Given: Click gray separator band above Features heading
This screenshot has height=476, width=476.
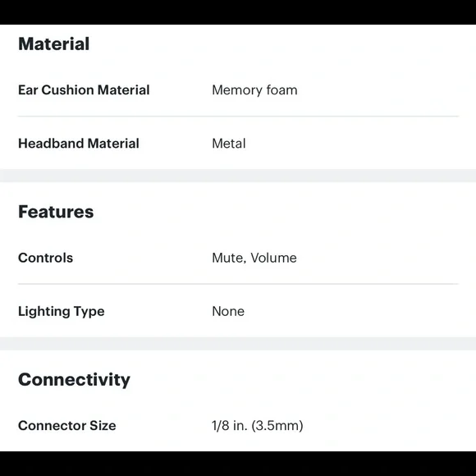Looking at the screenshot, I should 238,176.
